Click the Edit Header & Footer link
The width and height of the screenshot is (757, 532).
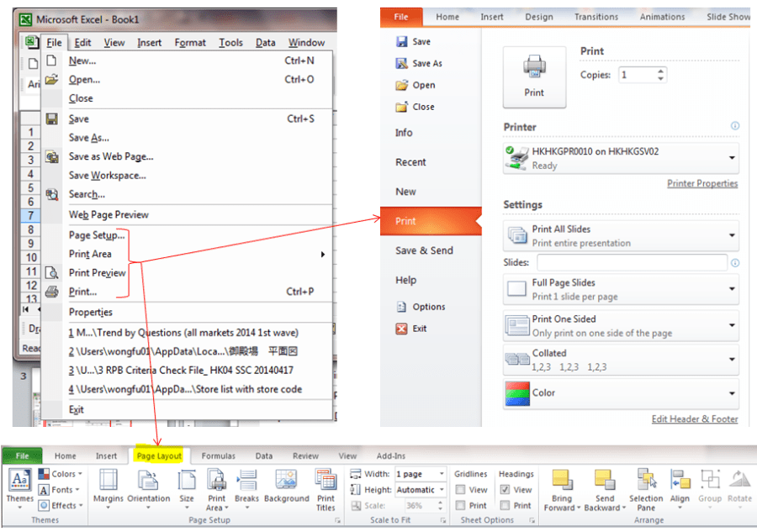pos(694,419)
